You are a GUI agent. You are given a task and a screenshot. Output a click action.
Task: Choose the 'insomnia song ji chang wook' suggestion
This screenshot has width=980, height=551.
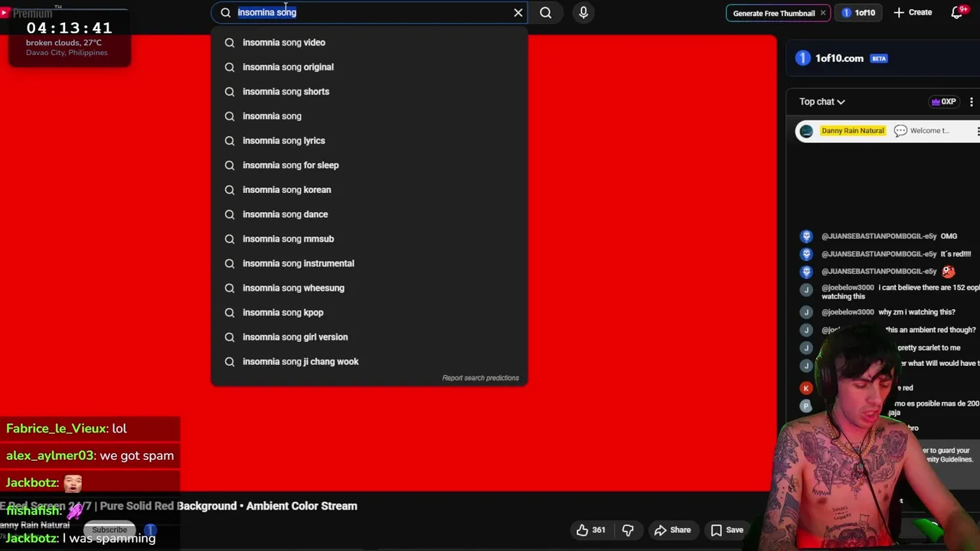[x=369, y=361]
